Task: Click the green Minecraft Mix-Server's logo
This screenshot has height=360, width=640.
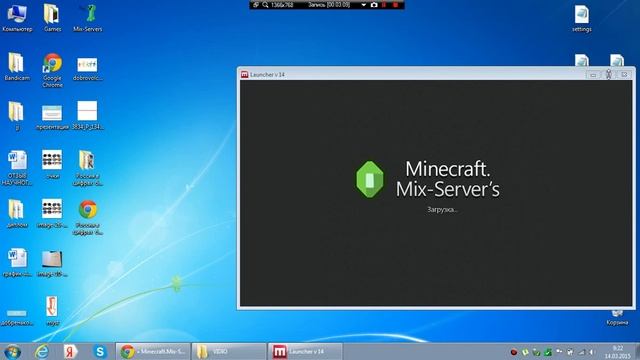Action: point(369,180)
